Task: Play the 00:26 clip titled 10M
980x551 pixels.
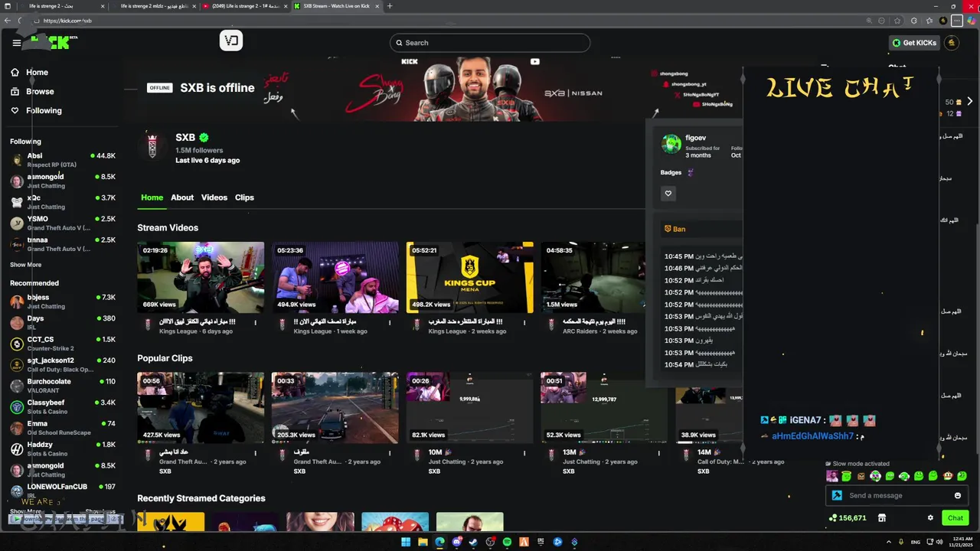Action: click(x=470, y=407)
